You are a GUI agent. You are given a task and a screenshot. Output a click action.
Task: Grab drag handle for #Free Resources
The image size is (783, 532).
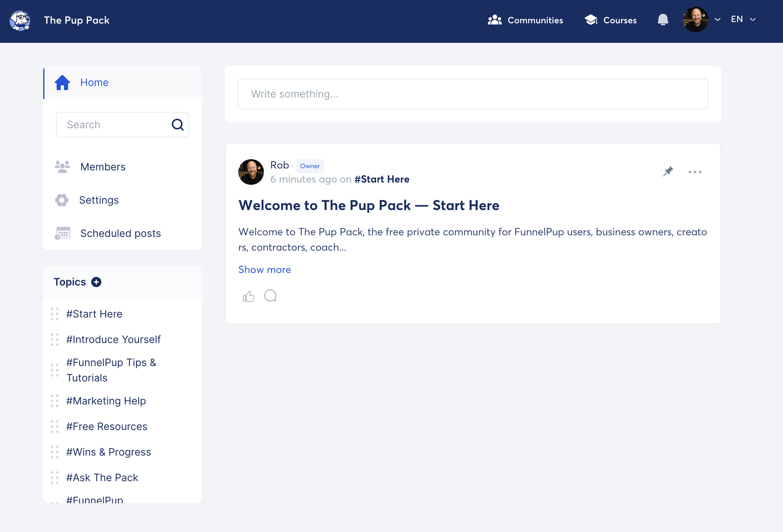(x=55, y=426)
